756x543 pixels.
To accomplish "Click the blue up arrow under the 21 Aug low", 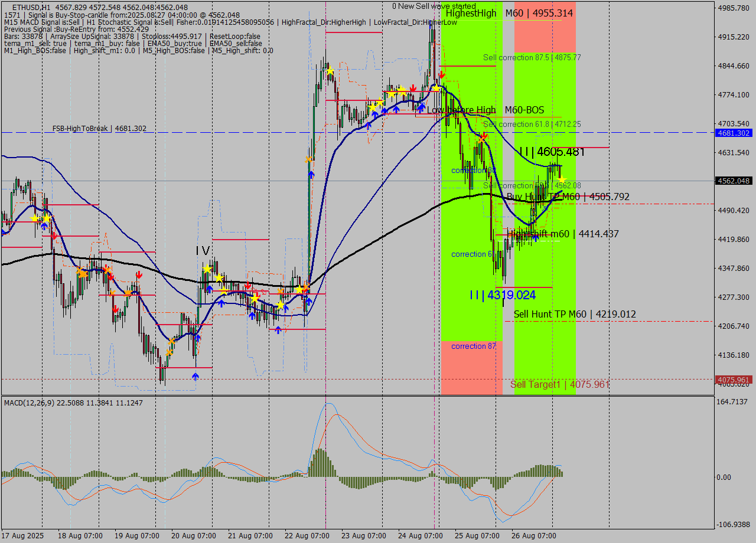I will (x=278, y=330).
